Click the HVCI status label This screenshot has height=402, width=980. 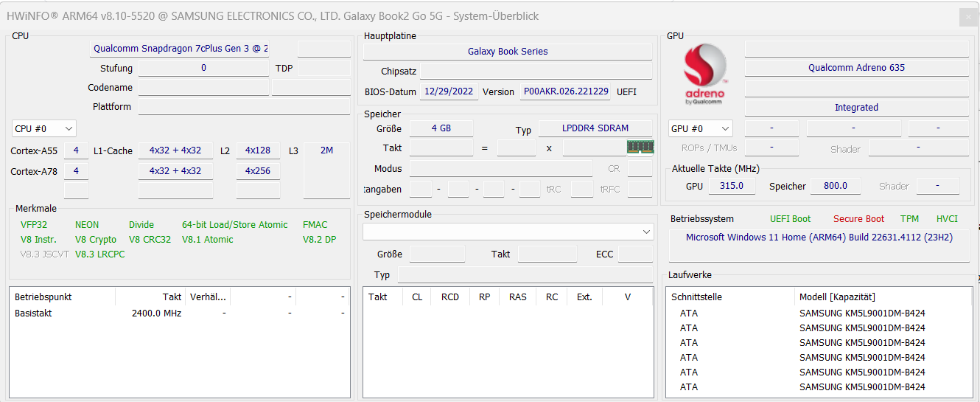coord(948,219)
